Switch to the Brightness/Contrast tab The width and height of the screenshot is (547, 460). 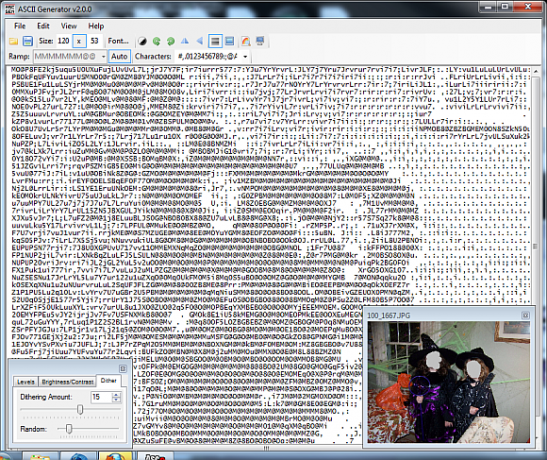pyautogui.click(x=68, y=382)
